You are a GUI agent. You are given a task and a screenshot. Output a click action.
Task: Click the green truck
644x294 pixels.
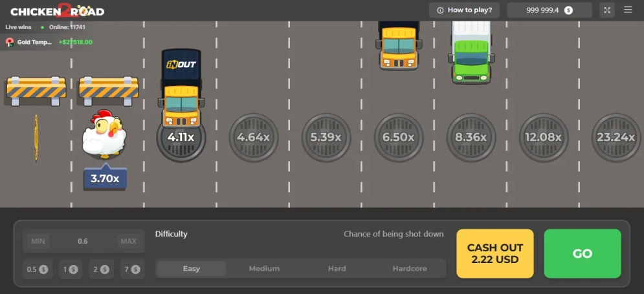[x=471, y=52]
